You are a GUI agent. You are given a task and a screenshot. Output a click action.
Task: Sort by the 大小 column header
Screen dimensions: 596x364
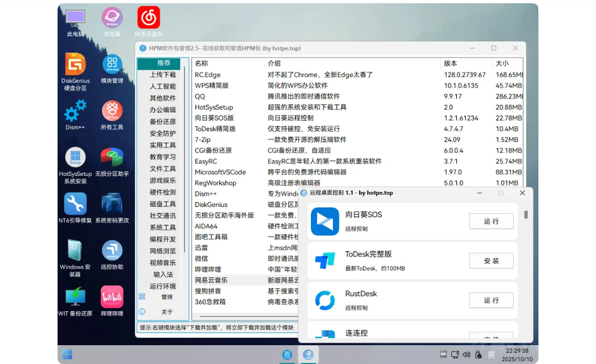[x=507, y=63]
